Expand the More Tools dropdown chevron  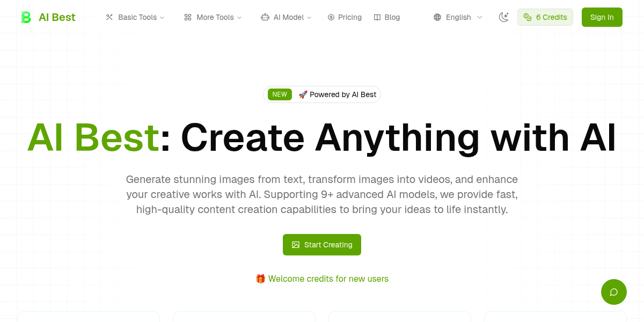click(239, 18)
